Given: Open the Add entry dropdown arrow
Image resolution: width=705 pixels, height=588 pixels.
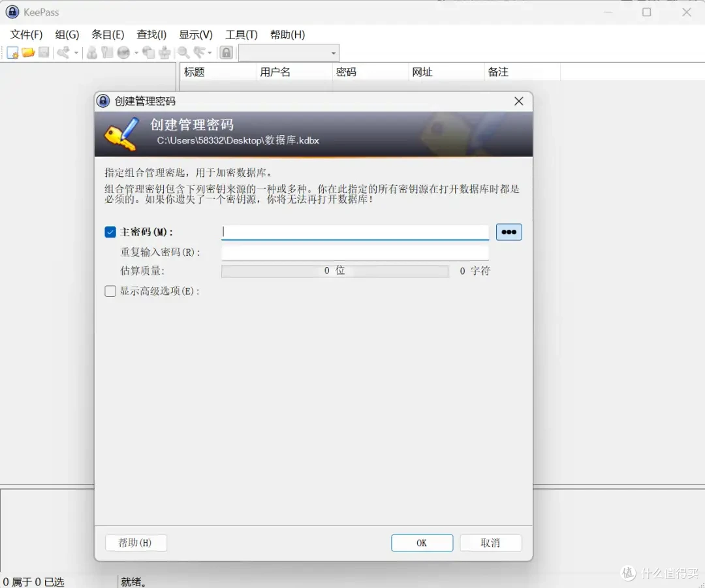Looking at the screenshot, I should tap(76, 53).
